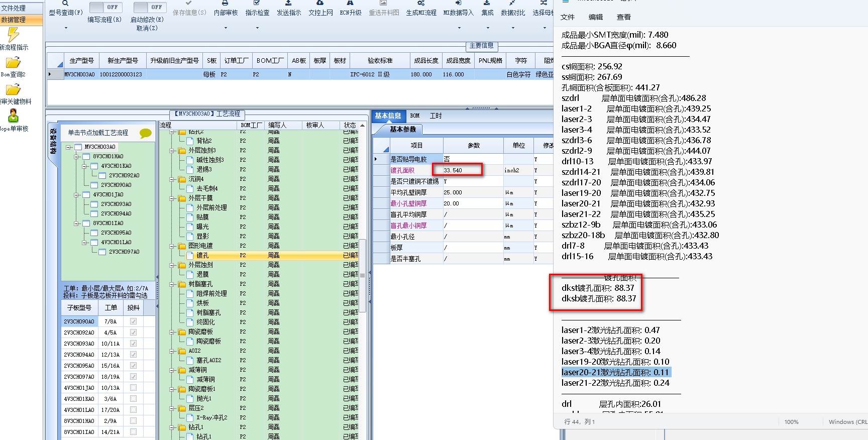The height and width of the screenshot is (440, 868).
Task: Toggle 投料 checkbox for 4V3CH01KA0
Action: pyautogui.click(x=134, y=399)
